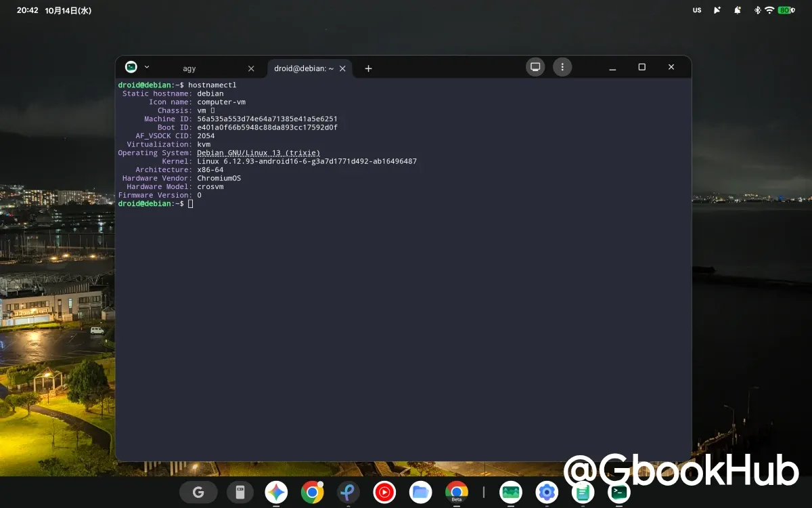812x508 pixels.
Task: Launch YouTube Music from the taskbar
Action: tap(384, 492)
